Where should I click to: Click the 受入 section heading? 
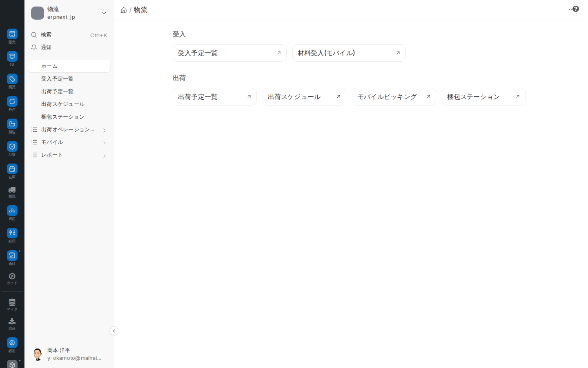179,34
